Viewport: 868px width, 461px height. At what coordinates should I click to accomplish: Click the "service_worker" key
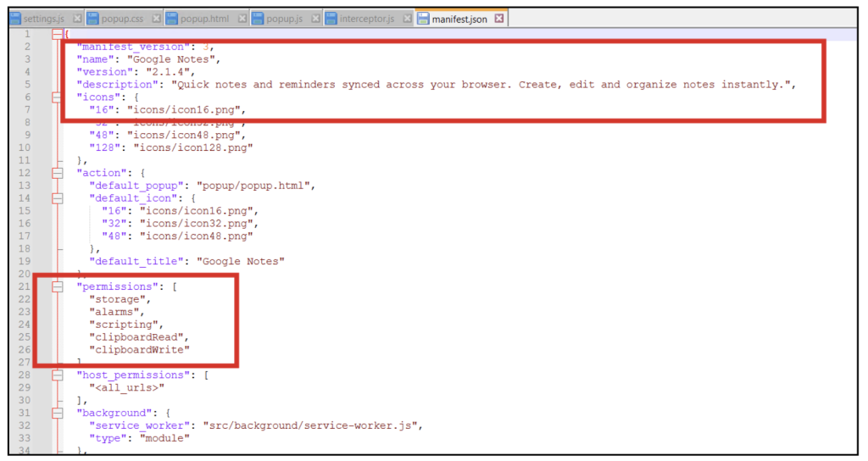[140, 425]
